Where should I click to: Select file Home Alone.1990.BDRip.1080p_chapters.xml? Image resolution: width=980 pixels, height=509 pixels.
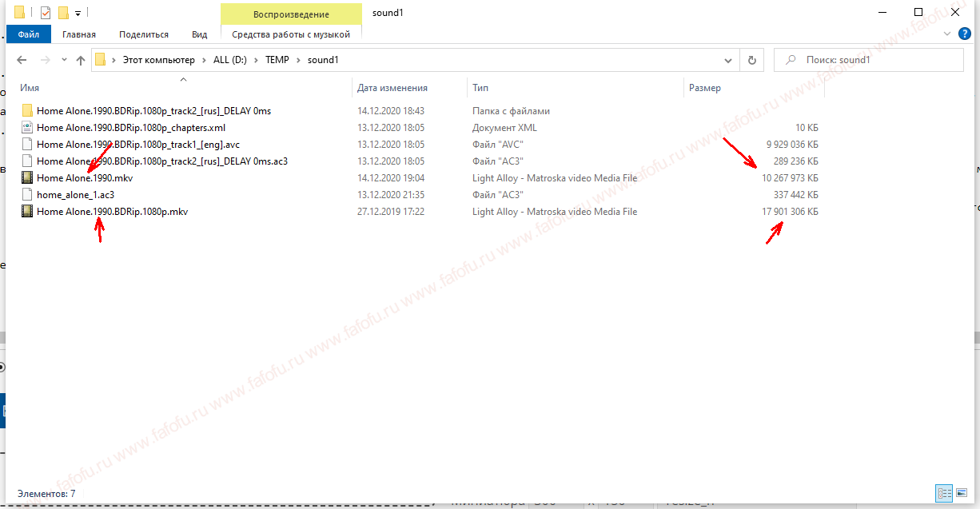click(130, 128)
